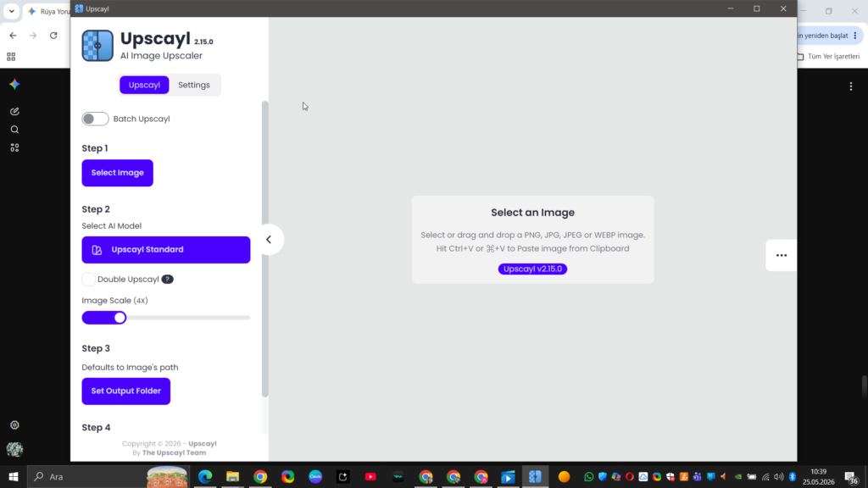Open the three-dots more options panel in Upscayl
868x488 pixels.
point(781,255)
